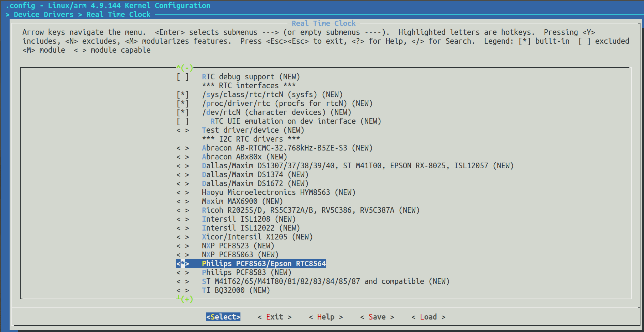The height and width of the screenshot is (332, 644).
Task: Select the Intersil ISL1208 entry
Action: (x=249, y=219)
